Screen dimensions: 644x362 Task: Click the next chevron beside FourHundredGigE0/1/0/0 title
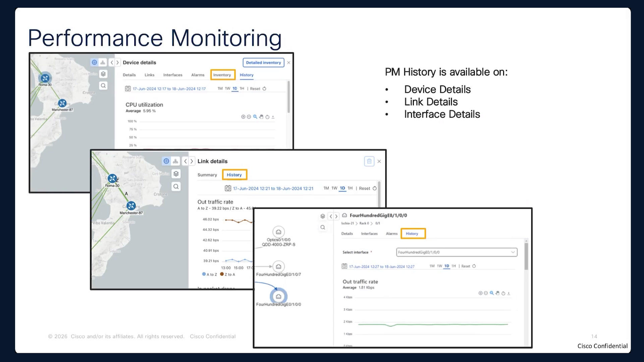(336, 216)
